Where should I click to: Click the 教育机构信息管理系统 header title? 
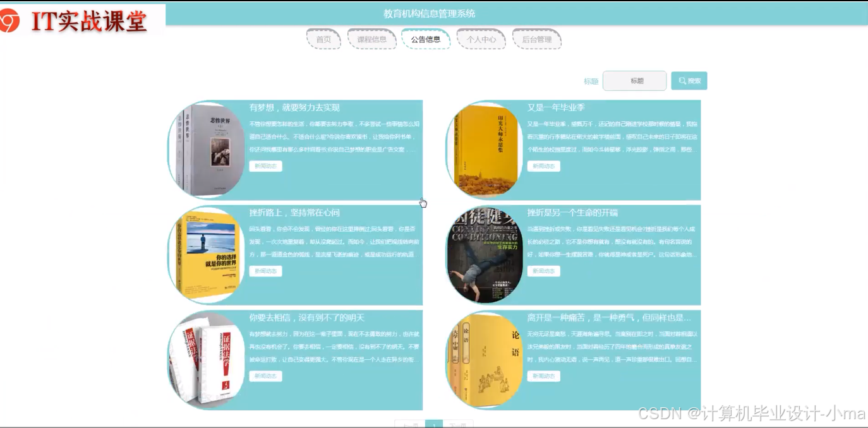click(430, 13)
